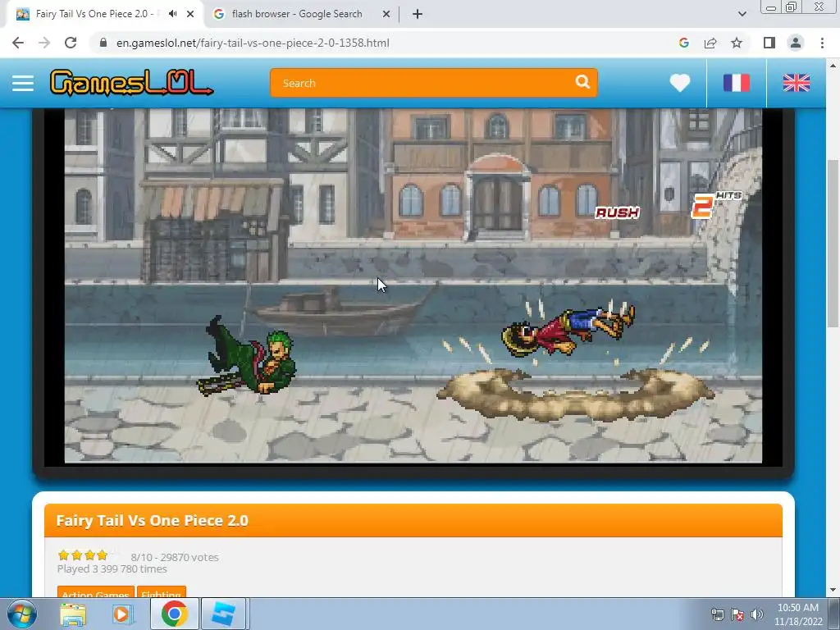Image resolution: width=840 pixels, height=630 pixels.
Task: Reload the page
Action: [x=71, y=43]
